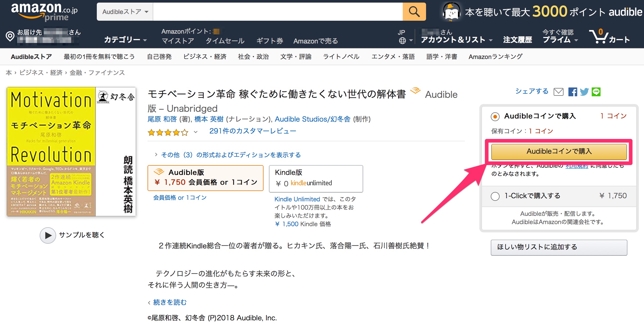This screenshot has height=324, width=644.
Task: Expand the カテゴリー dropdown menu
Action: (126, 40)
